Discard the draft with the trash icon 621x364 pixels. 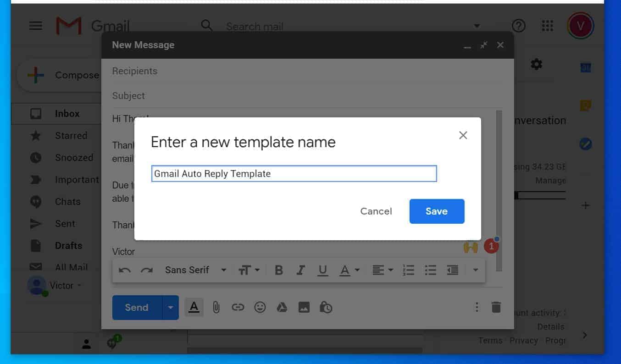(496, 307)
